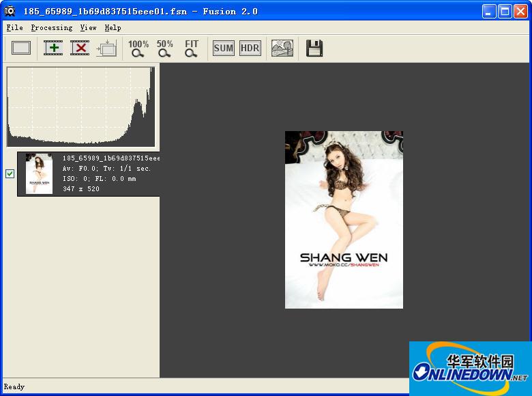Close the Fusion 2.0 window
This screenshot has width=532, height=396.
520,11
